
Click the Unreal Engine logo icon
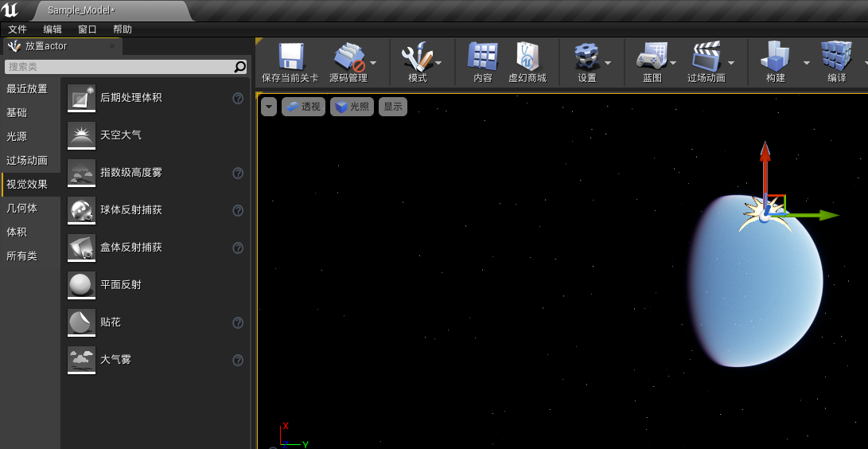point(10,10)
